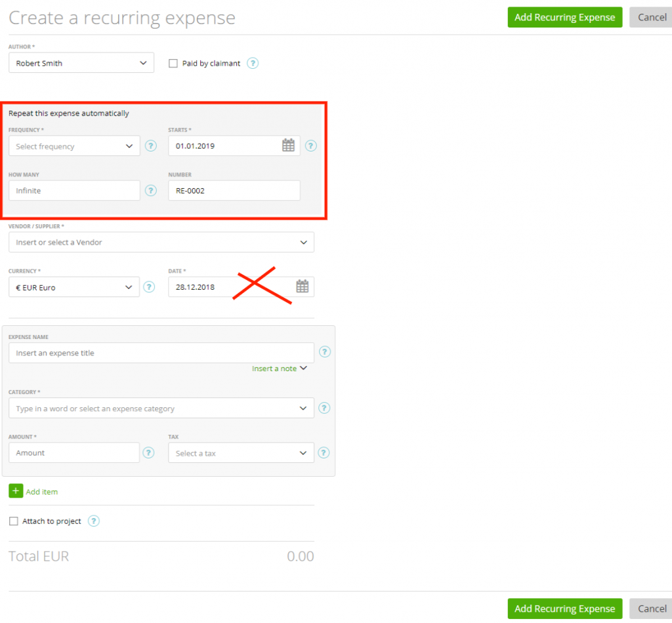Viewport: 672px width, 623px height.
Task: Click the calendar icon next to Starts date
Action: point(287,146)
